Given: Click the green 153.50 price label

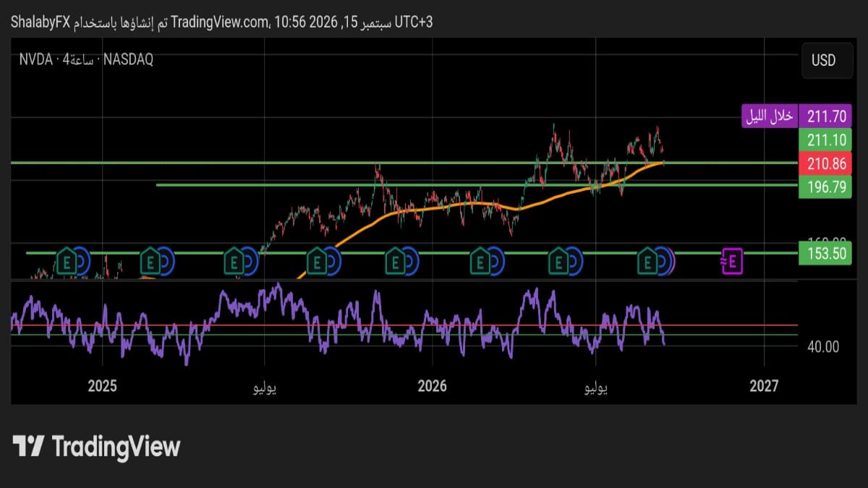Looking at the screenshot, I should point(825,253).
